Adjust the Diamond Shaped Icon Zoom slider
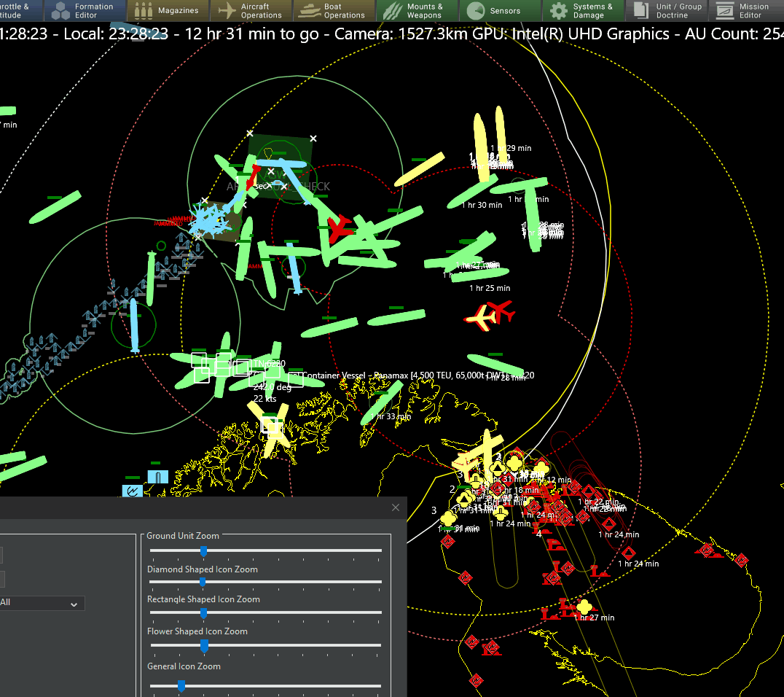784x697 pixels. pyautogui.click(x=203, y=582)
